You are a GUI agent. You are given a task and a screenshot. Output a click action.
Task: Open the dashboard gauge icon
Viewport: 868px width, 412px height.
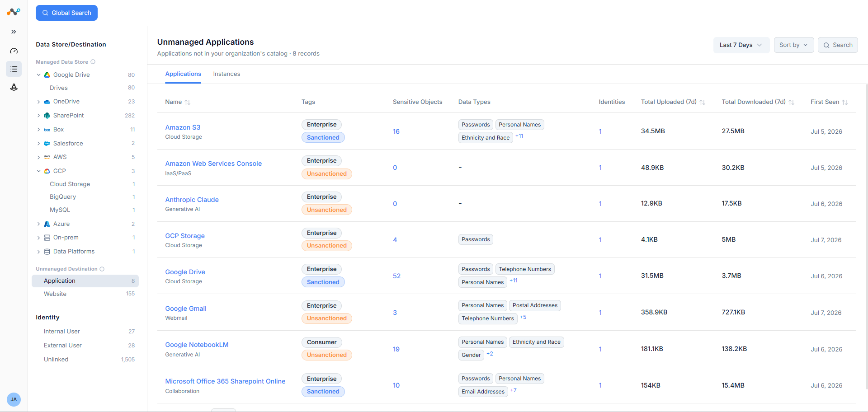point(14,51)
